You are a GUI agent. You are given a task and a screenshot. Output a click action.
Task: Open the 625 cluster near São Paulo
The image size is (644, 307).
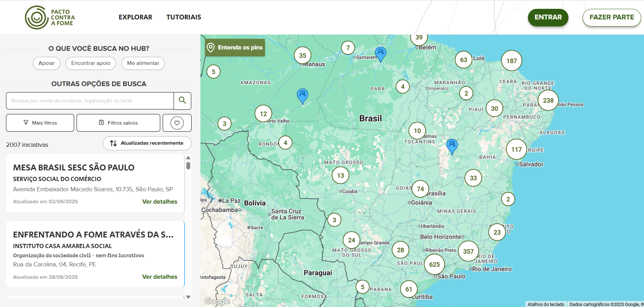tap(434, 265)
